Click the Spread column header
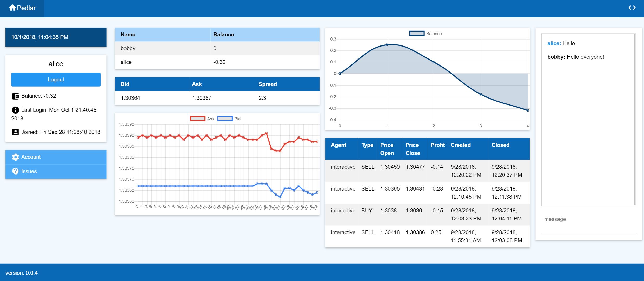 [x=268, y=84]
